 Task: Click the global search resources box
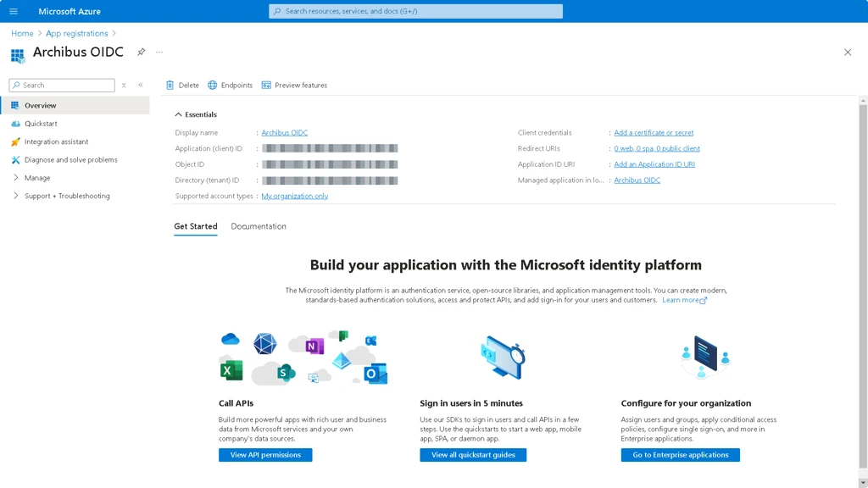coord(415,11)
